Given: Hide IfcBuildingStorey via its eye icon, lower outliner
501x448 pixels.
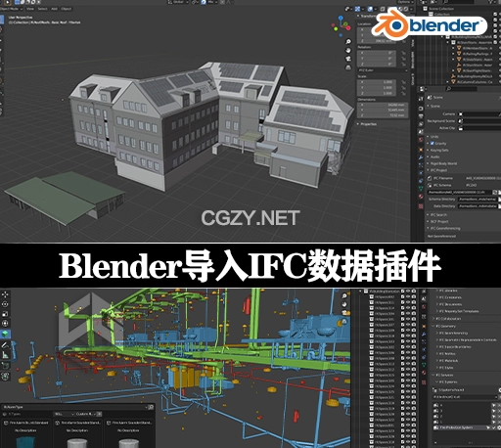Looking at the screenshot, I should pyautogui.click(x=408, y=291).
